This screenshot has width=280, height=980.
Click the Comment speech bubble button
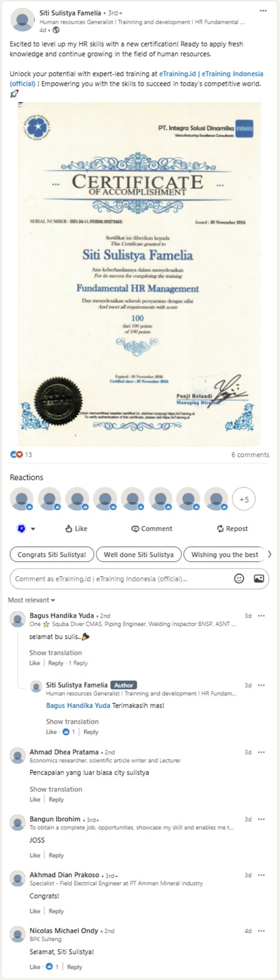click(x=151, y=529)
